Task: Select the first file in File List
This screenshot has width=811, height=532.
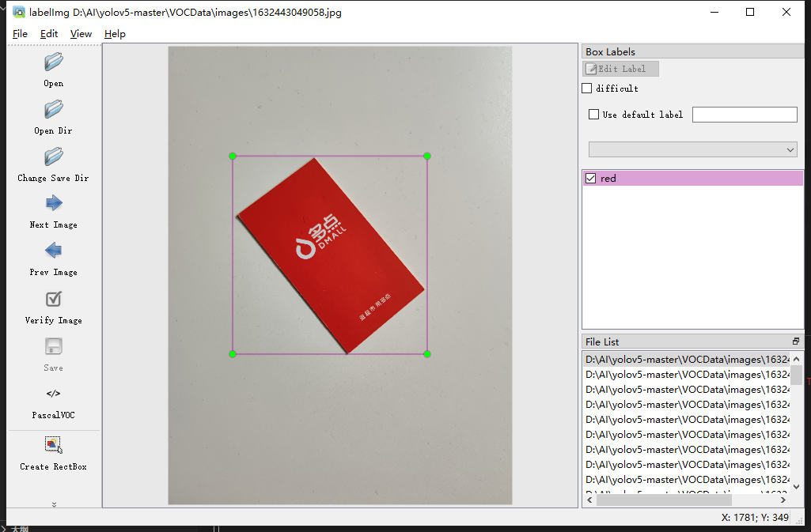Action: (687, 360)
